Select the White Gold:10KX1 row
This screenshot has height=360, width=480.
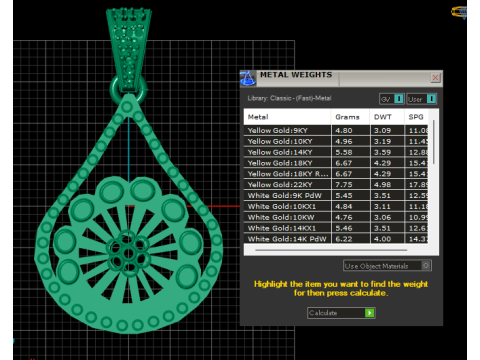336,206
